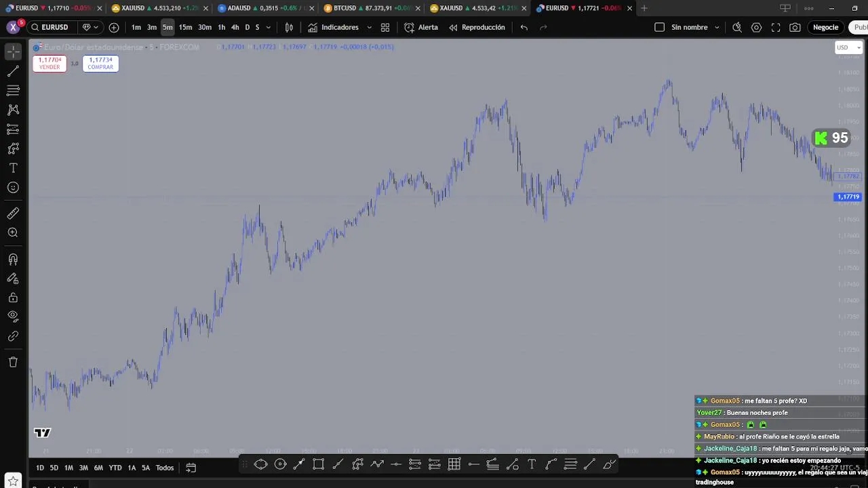Screen dimensions: 868x488
Task: Open a new browser tab
Action: pyautogui.click(x=644, y=8)
